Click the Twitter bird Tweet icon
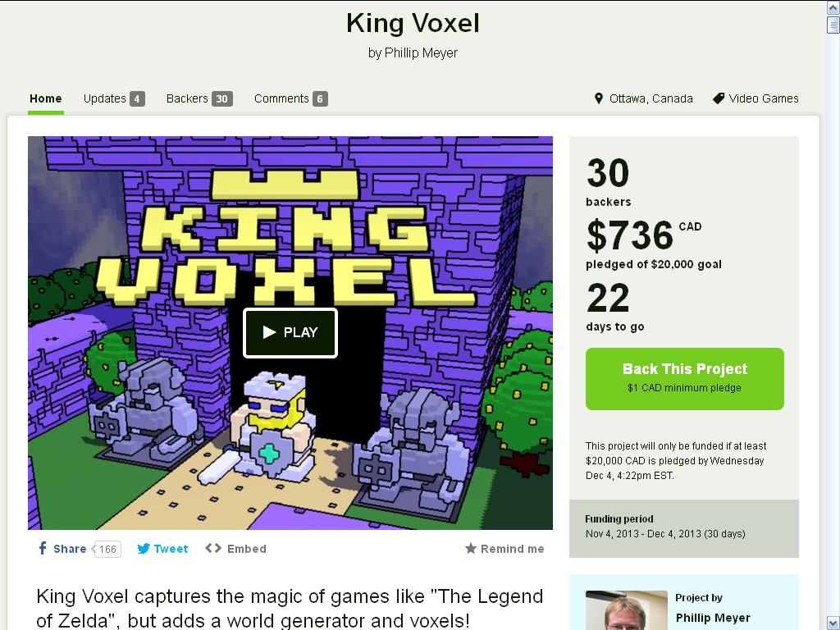 144,549
